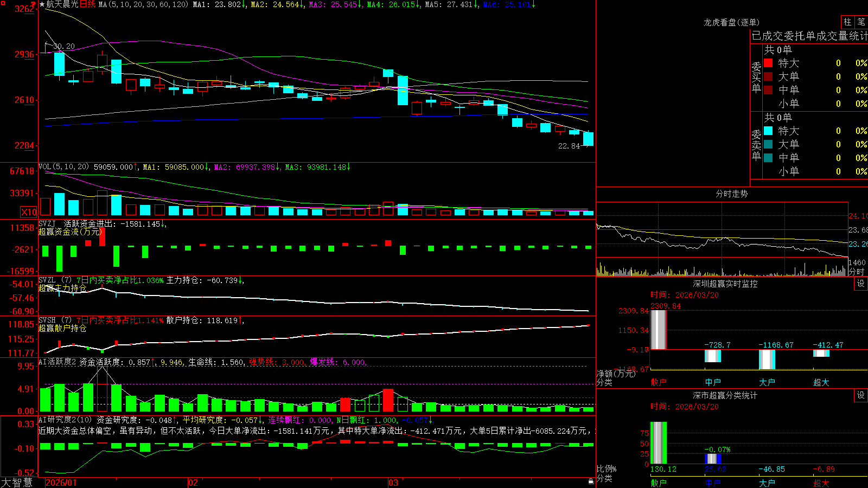Click the X10 volume scale indicator

click(29, 212)
